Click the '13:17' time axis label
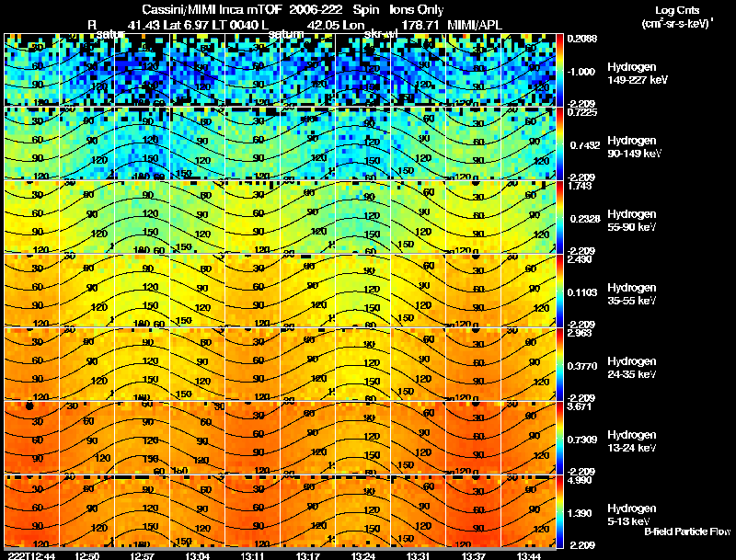The height and width of the screenshot is (560, 736). (308, 556)
